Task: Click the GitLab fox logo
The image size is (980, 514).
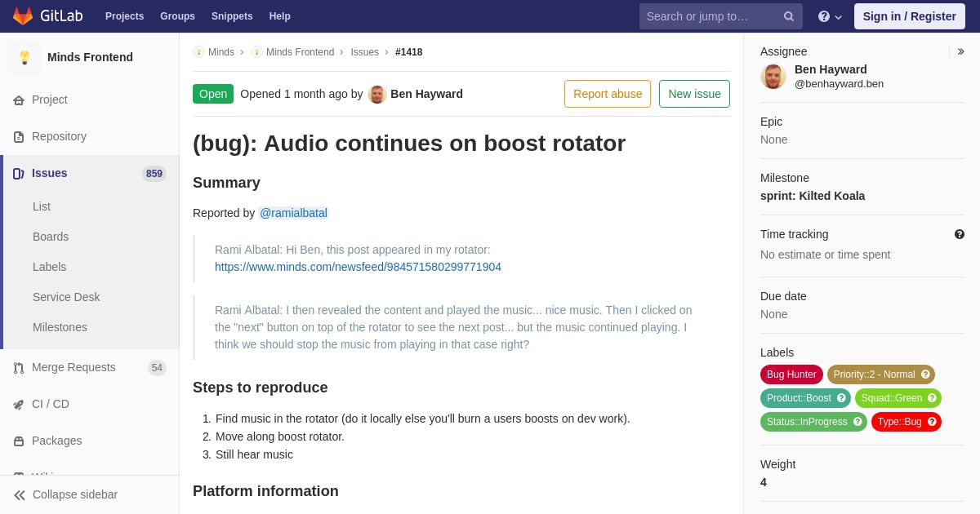Action: pyautogui.click(x=23, y=16)
